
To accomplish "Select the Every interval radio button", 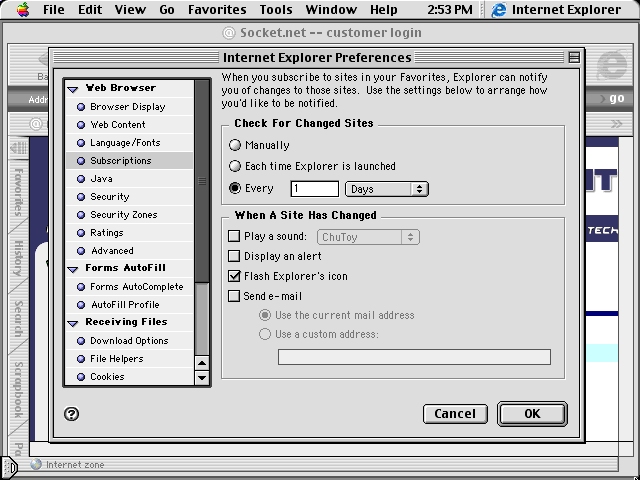I will (x=235, y=188).
